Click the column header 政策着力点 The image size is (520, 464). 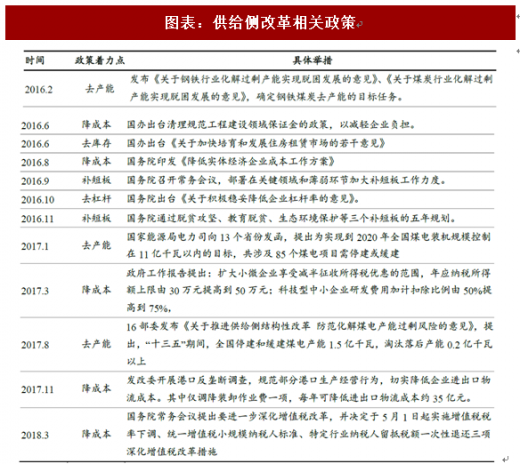pyautogui.click(x=100, y=60)
